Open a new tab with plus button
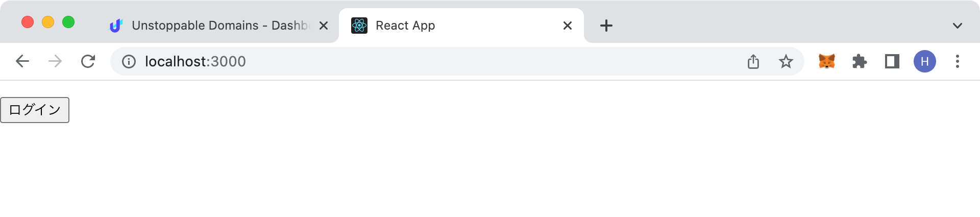Viewport: 980px width, 217px height. tap(606, 26)
